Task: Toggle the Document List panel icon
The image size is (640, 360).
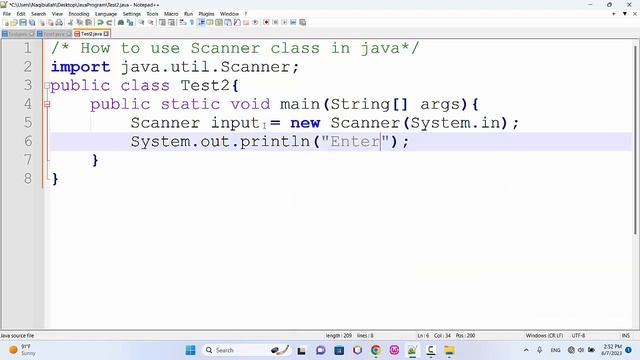Action: coord(228,22)
